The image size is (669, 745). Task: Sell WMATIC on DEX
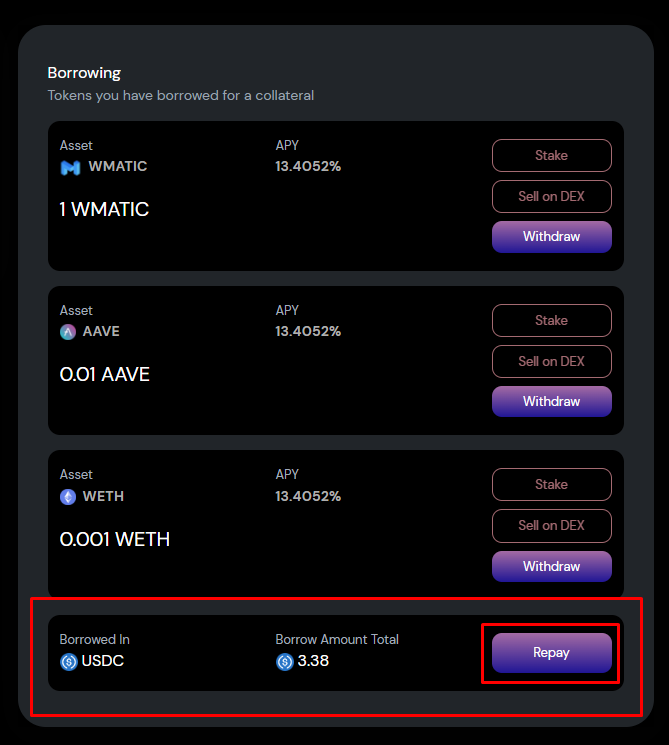coord(552,196)
